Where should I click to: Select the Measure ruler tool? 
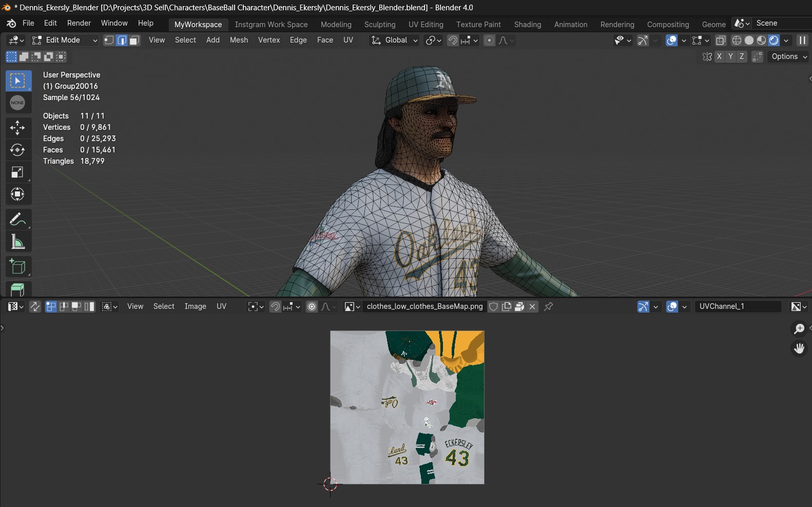pyautogui.click(x=18, y=242)
